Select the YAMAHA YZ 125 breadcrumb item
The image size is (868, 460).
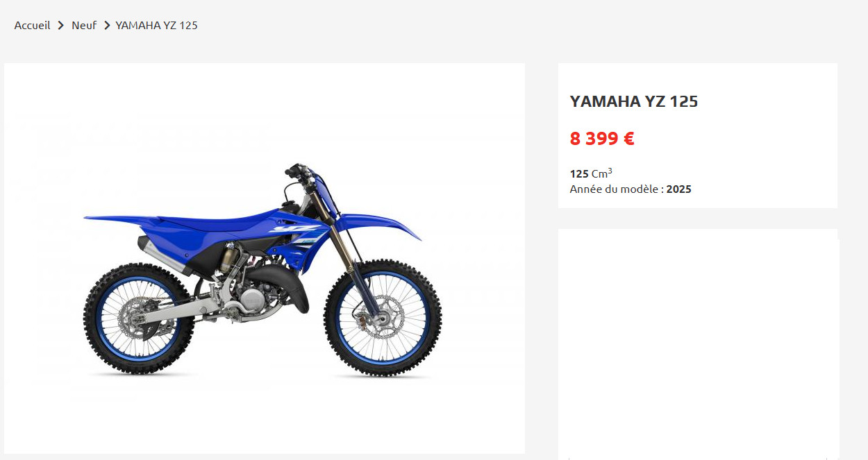(x=156, y=26)
